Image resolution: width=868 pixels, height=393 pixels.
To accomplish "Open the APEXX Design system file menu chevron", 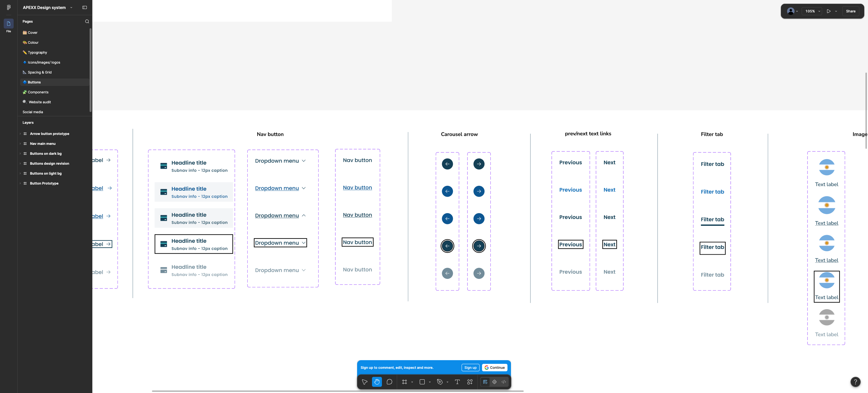I will 71,7.
